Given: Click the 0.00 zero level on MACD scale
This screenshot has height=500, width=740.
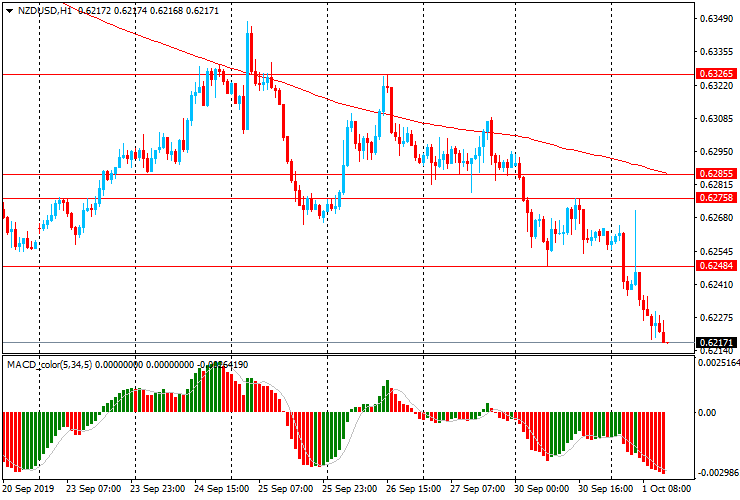Looking at the screenshot, I should click(706, 412).
